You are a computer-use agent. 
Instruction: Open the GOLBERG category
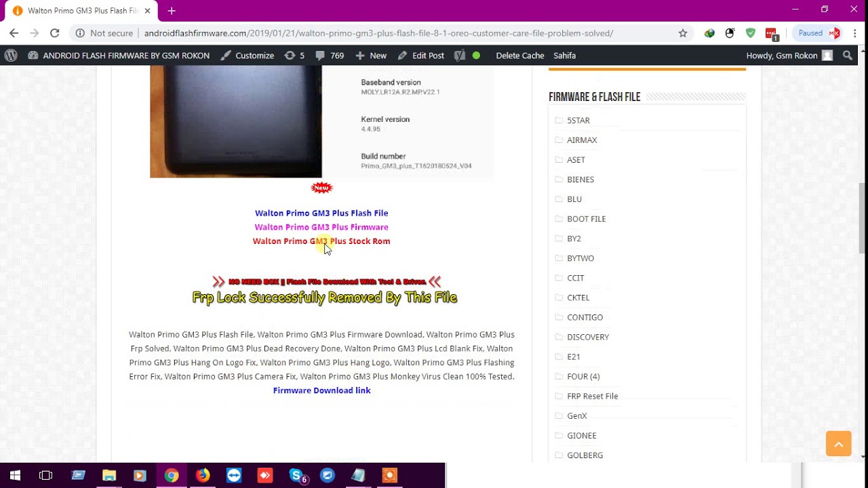pyautogui.click(x=585, y=455)
